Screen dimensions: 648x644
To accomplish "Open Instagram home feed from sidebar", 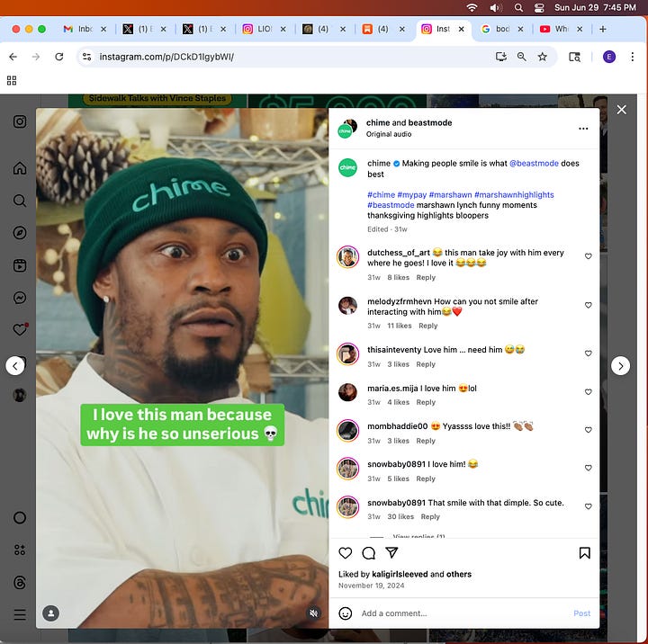I will pos(20,168).
